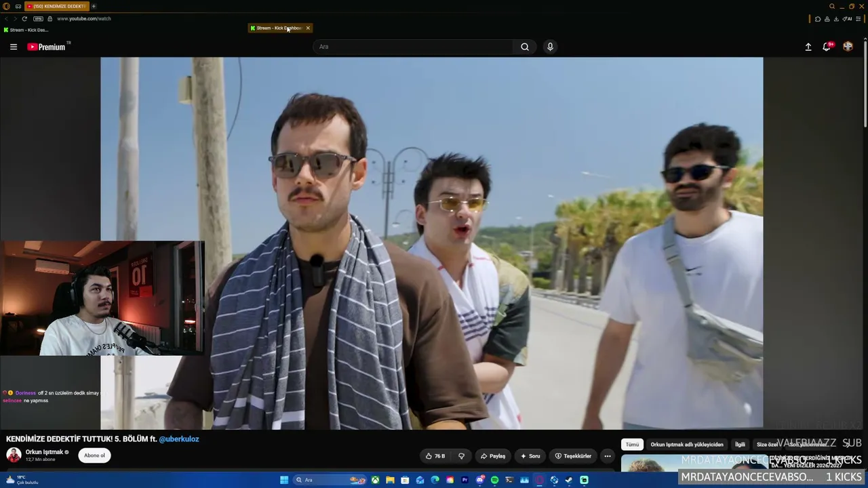Open Orkun Işıtmak channel avatar
Screen dimensions: 868x488
(14, 455)
